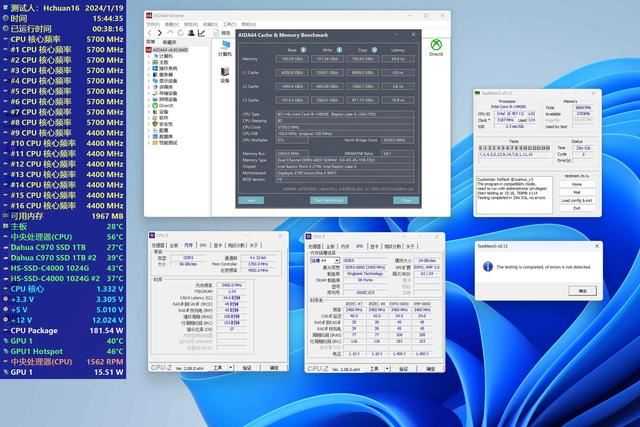
Task: Click the Dahua C970 SSD 1TB #2 row
Action: 63,258
